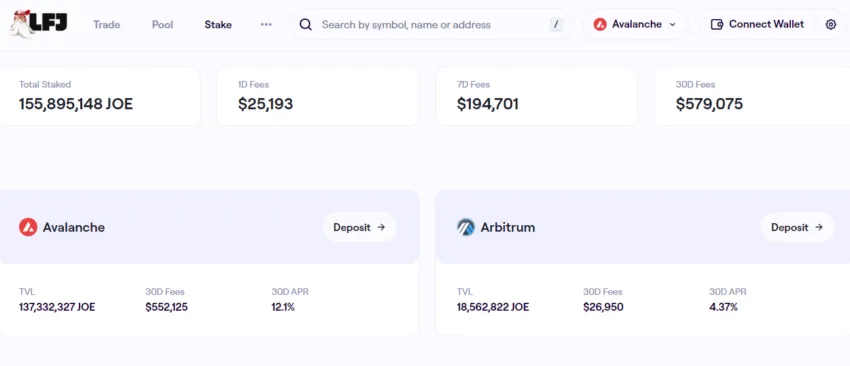Focus the symbol, name or address search field

point(432,24)
